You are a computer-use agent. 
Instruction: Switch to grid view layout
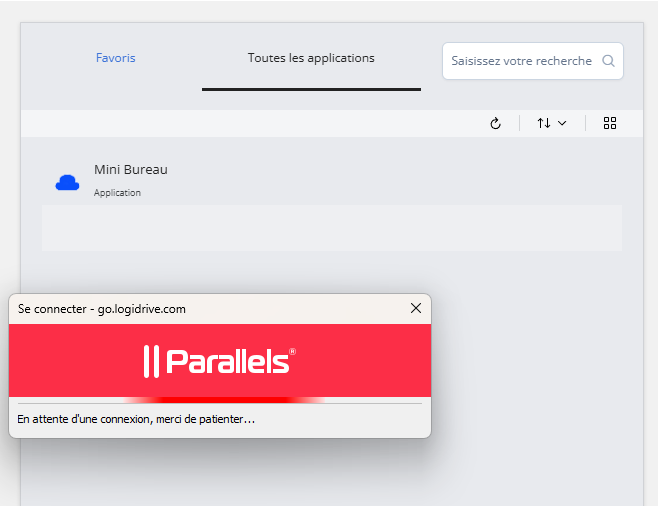pyautogui.click(x=610, y=123)
